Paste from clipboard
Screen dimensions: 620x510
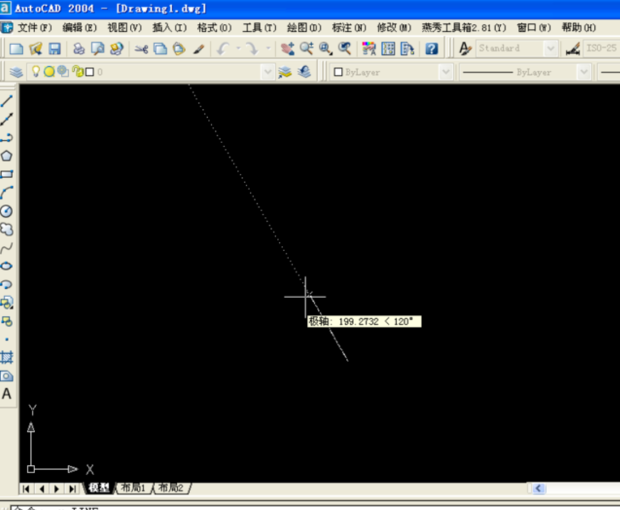(x=179, y=49)
